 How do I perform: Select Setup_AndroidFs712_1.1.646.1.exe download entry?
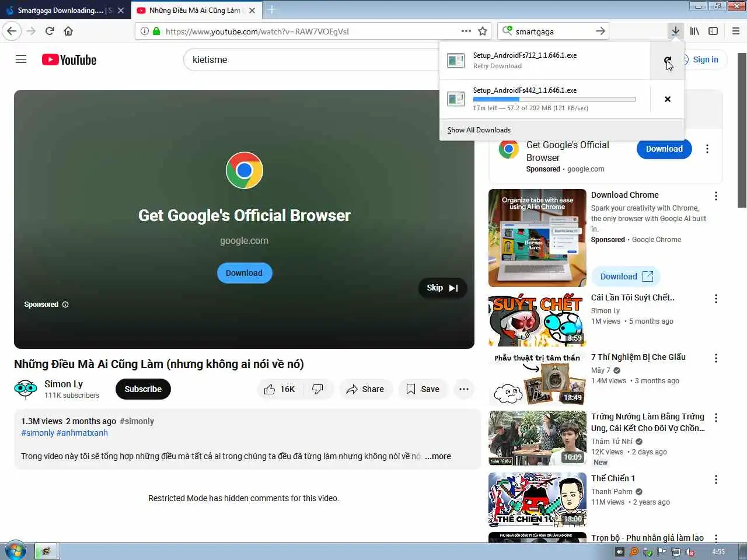point(544,61)
